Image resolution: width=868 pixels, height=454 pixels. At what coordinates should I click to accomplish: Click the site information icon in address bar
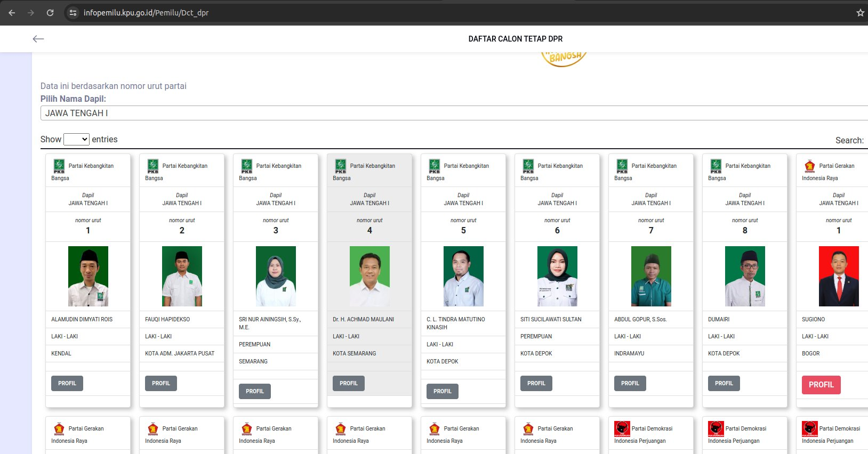click(x=74, y=13)
